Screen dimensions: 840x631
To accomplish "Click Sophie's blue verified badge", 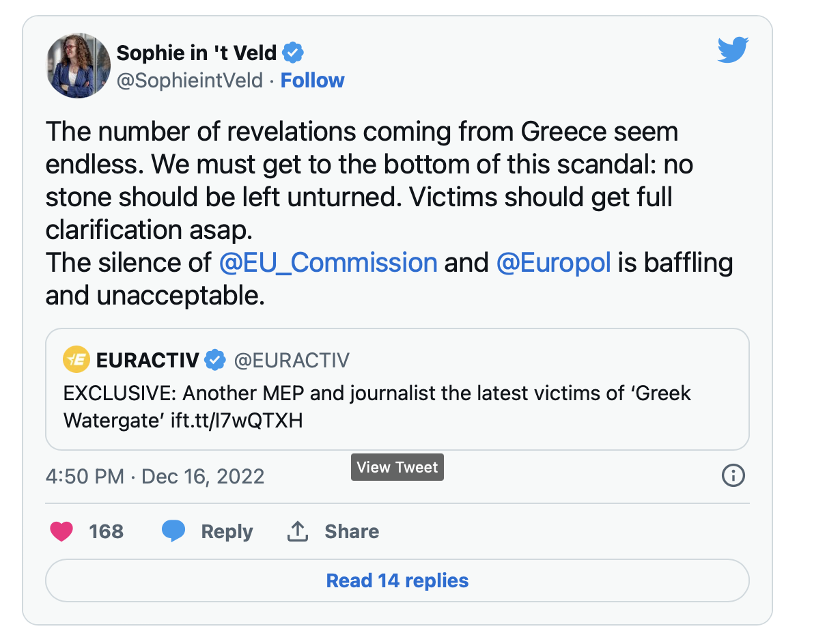I will (294, 52).
